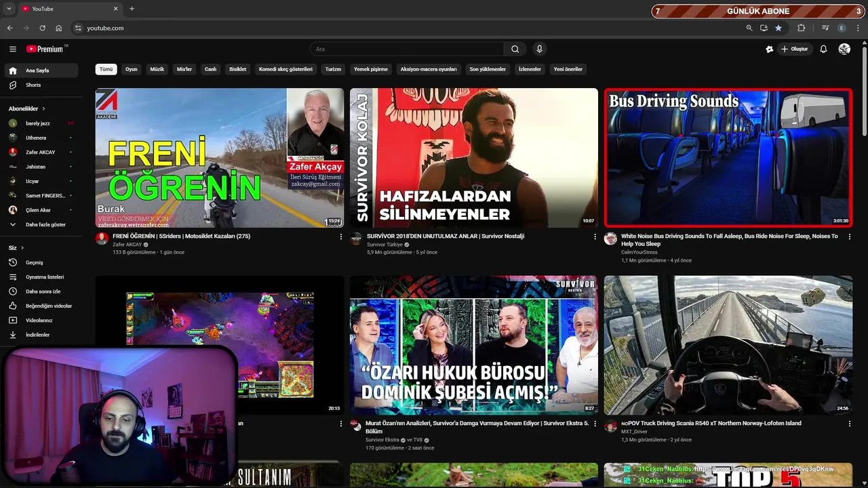This screenshot has height=488, width=868.
Task: Open the tab search dropdown arrow
Action: 9,9
